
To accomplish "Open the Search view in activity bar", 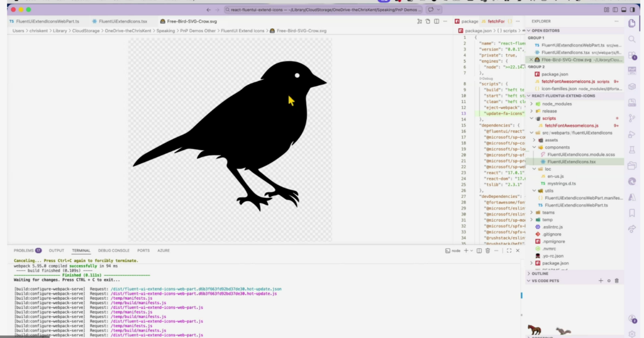I will pyautogui.click(x=631, y=39).
